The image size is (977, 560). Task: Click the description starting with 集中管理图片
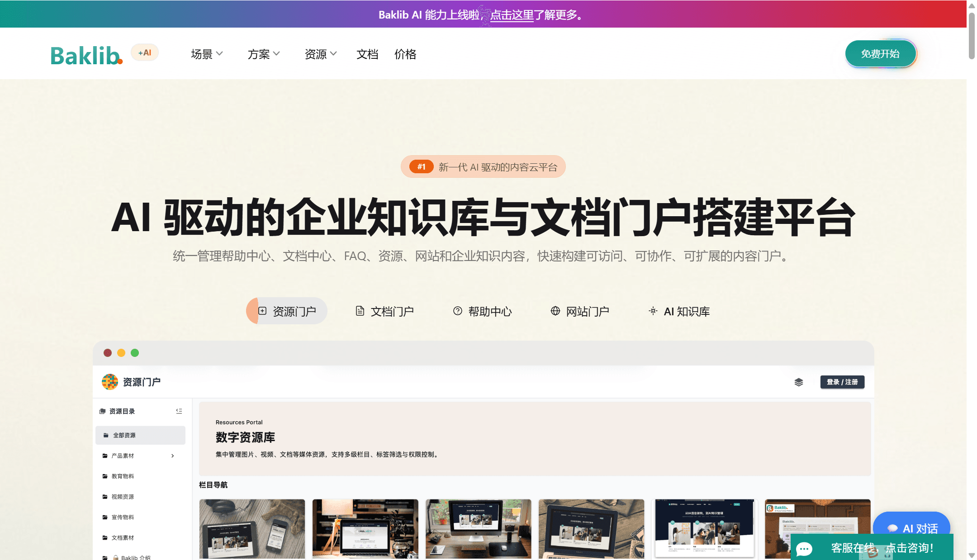(x=327, y=454)
